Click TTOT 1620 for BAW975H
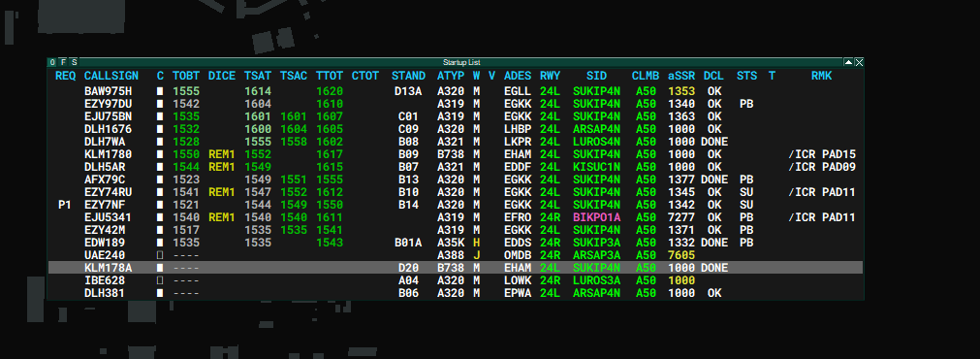 (330, 91)
